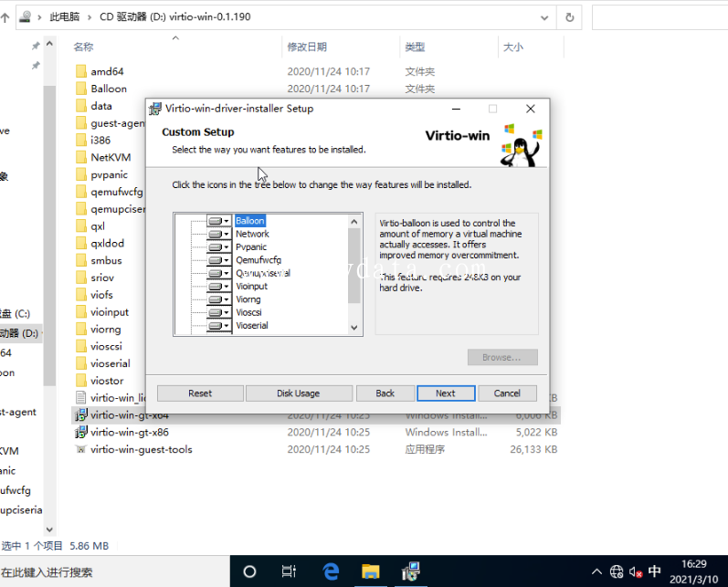Select the pvpanic folder icon
The image size is (728, 587).
(81, 174)
